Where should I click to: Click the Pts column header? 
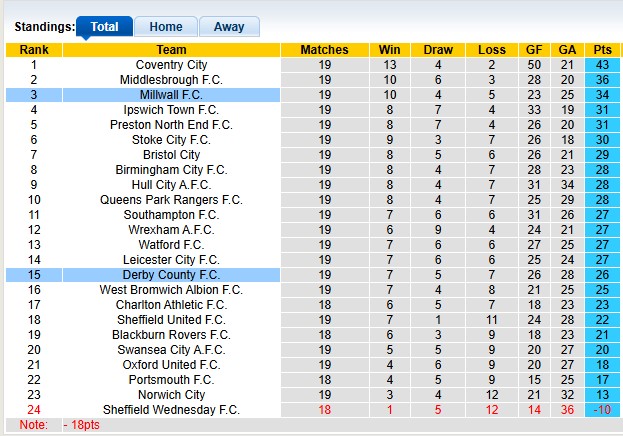coord(603,50)
